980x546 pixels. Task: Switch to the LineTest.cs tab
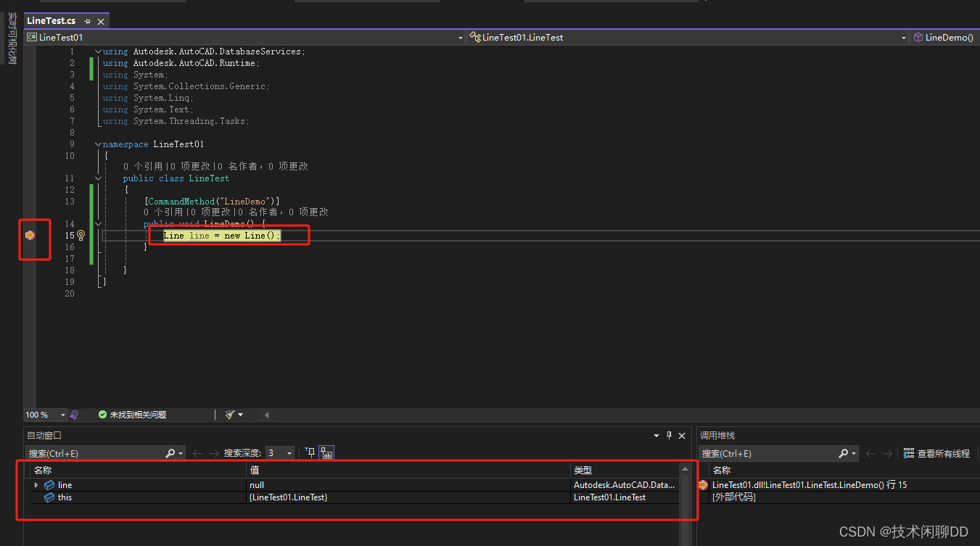pyautogui.click(x=51, y=21)
